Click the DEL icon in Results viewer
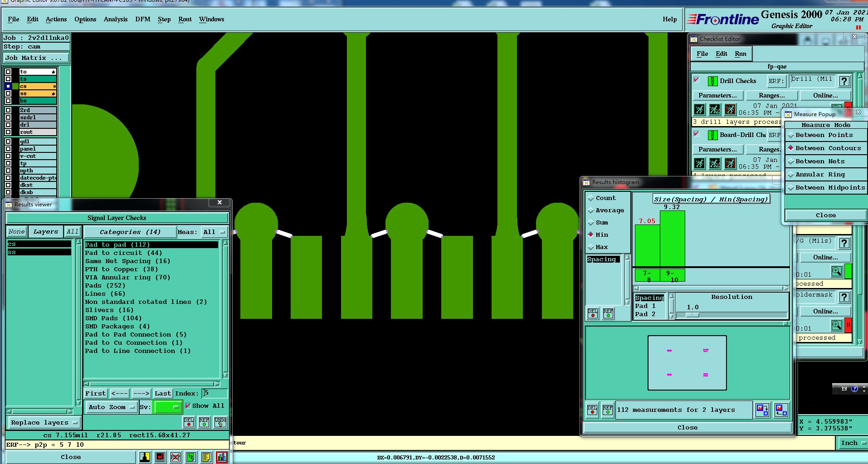Image resolution: width=868 pixels, height=464 pixels. pyautogui.click(x=189, y=422)
